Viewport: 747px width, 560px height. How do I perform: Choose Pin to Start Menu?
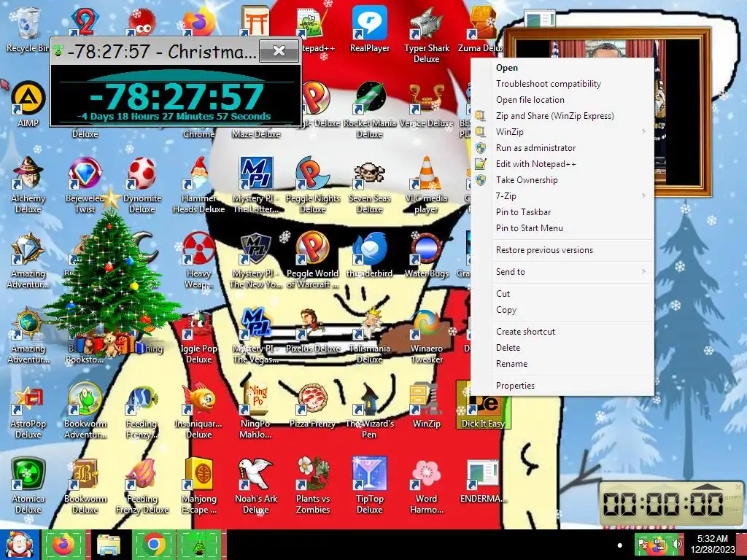pyautogui.click(x=562, y=228)
